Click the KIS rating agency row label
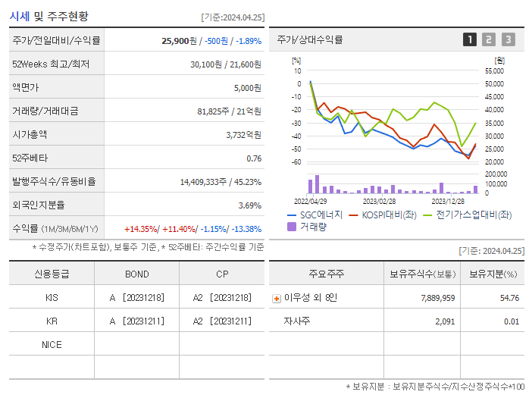The image size is (532, 398). click(x=52, y=298)
